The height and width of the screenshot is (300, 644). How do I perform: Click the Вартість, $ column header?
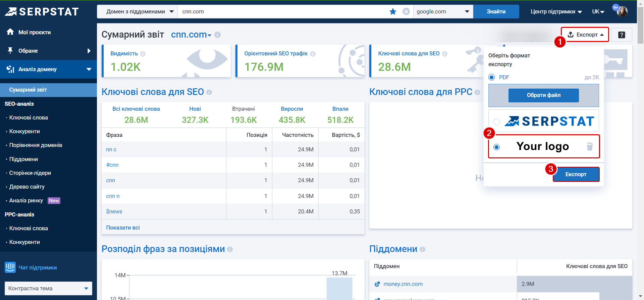pyautogui.click(x=345, y=135)
